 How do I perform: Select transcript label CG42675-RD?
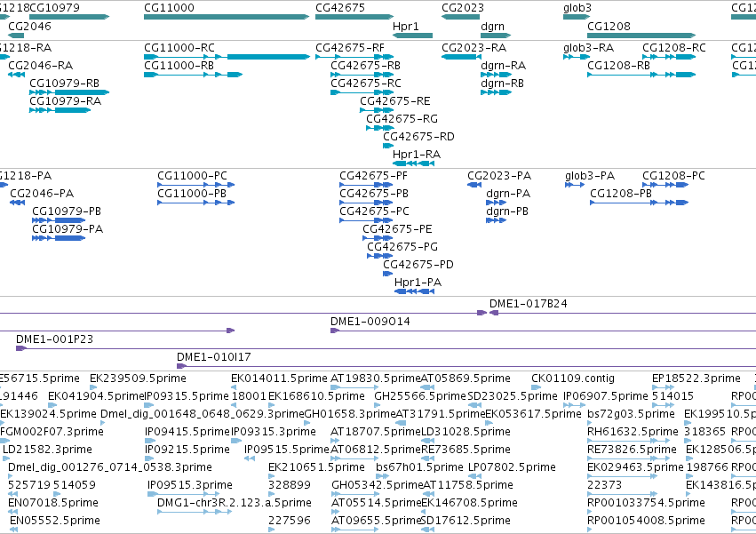pyautogui.click(x=419, y=137)
